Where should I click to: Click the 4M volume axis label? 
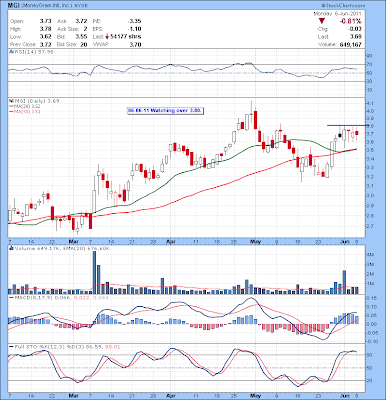click(x=371, y=255)
